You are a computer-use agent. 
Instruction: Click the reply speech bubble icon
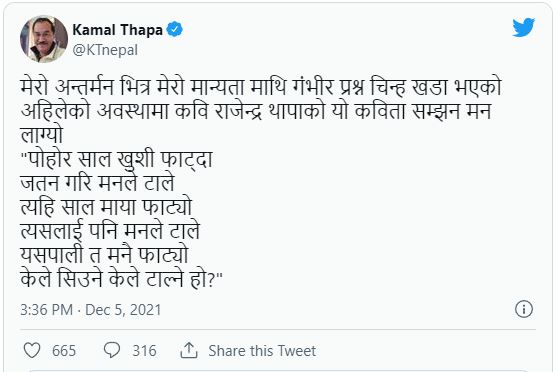click(x=112, y=350)
